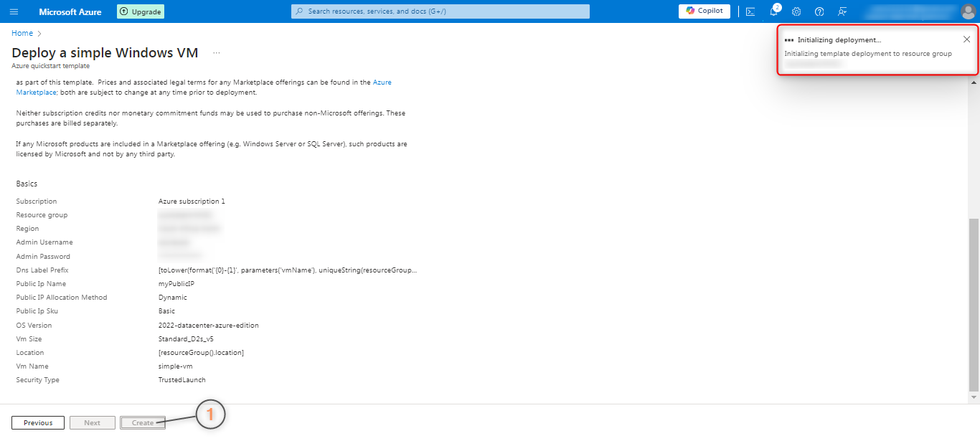Click the Admin Password label
Viewport: 980px width, 441px height.
(43, 257)
